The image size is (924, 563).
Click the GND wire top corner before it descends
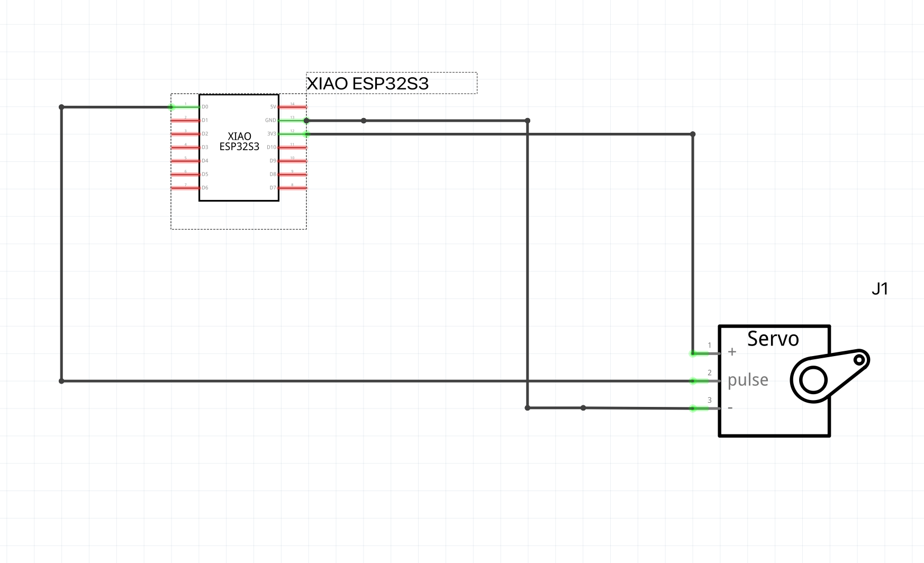tap(527, 121)
